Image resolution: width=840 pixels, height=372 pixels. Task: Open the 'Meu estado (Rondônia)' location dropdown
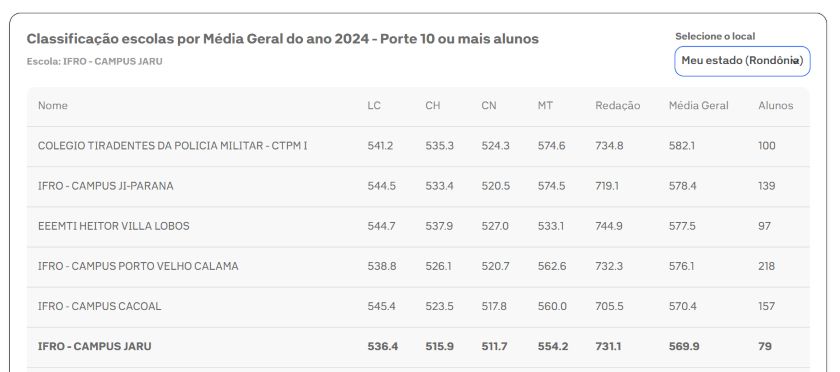point(742,61)
